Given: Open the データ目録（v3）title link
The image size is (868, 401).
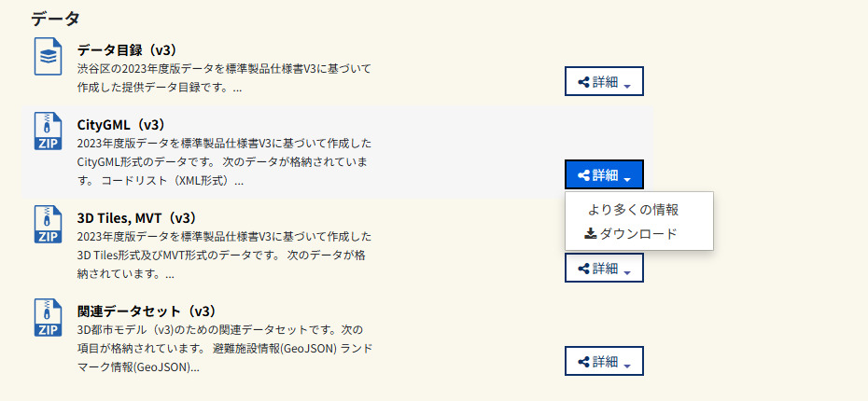Looking at the screenshot, I should (128, 50).
